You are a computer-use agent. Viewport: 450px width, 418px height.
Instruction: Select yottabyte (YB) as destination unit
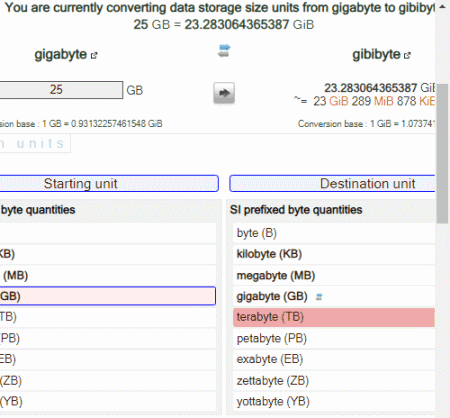click(334, 402)
